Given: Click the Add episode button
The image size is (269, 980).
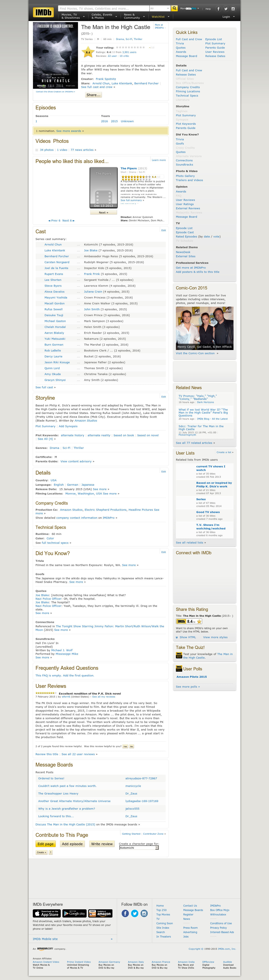Looking at the screenshot, I should tap(72, 844).
